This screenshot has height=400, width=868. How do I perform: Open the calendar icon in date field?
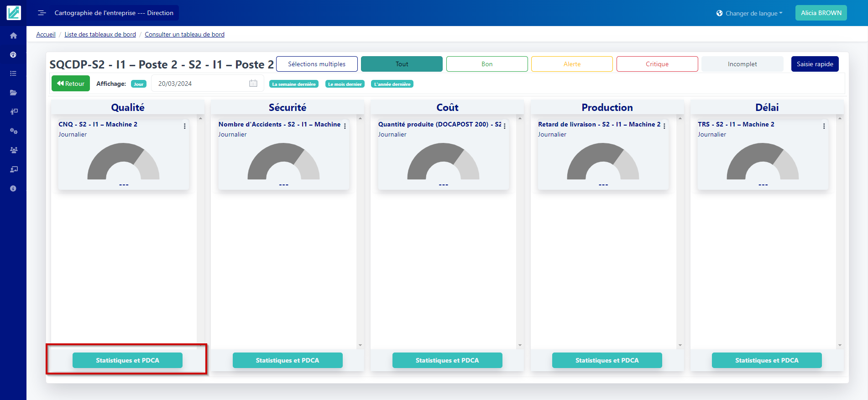pos(253,84)
